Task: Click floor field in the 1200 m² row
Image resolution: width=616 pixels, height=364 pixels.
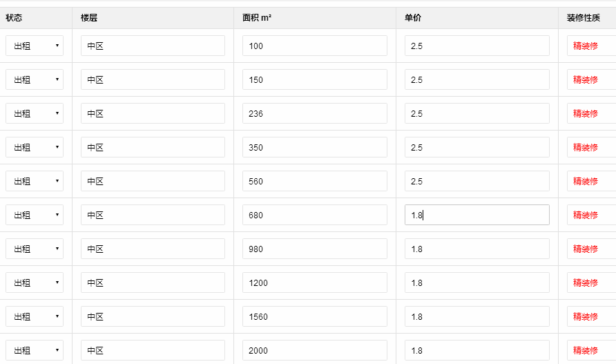Action: (x=153, y=282)
